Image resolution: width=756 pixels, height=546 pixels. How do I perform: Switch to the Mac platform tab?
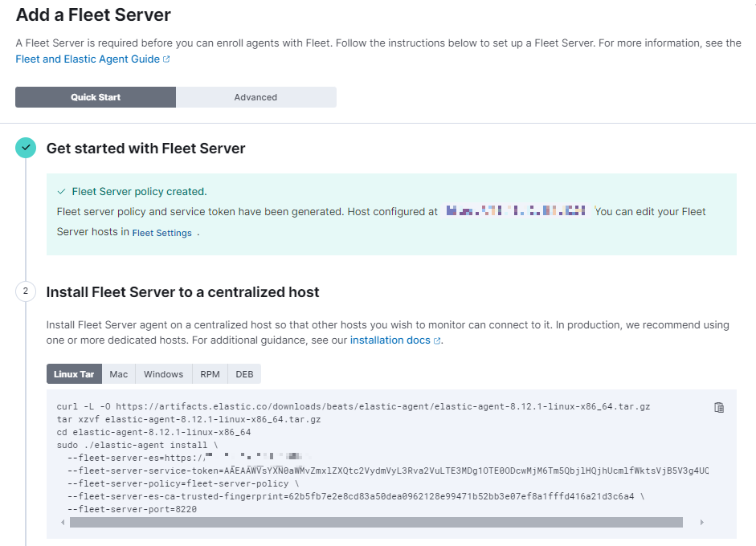point(119,374)
